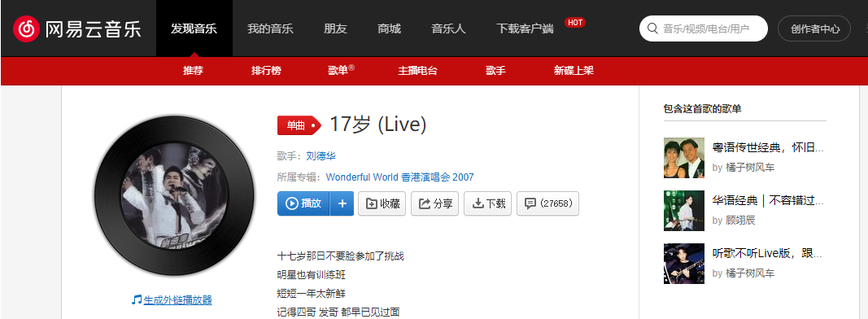Open album Wonderful World 香港演唱会 2007
This screenshot has width=868, height=319.
399,177
